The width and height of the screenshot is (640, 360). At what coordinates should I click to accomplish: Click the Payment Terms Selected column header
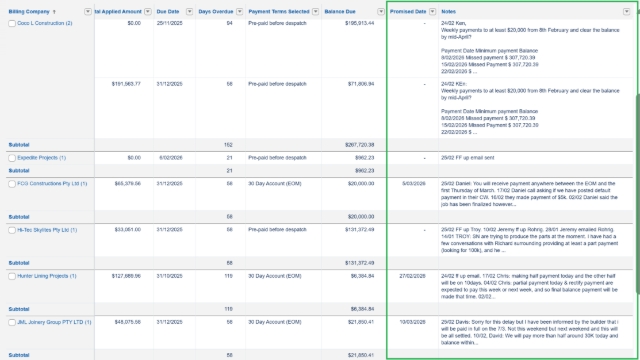point(279,11)
